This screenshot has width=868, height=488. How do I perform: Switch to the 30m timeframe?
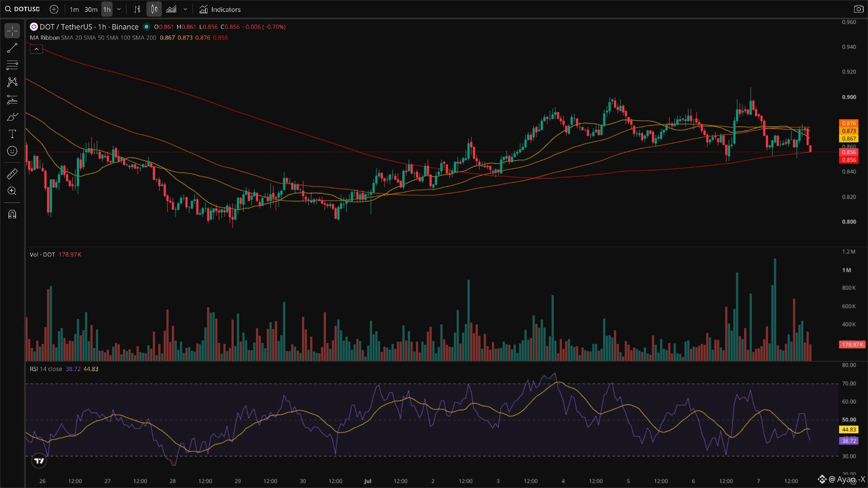point(91,9)
